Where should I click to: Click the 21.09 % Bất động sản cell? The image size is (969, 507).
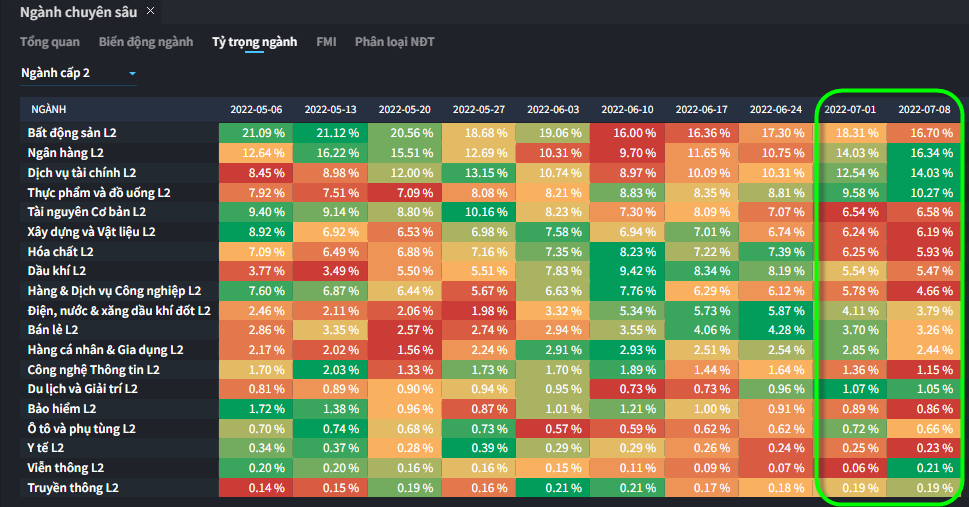[x=256, y=133]
